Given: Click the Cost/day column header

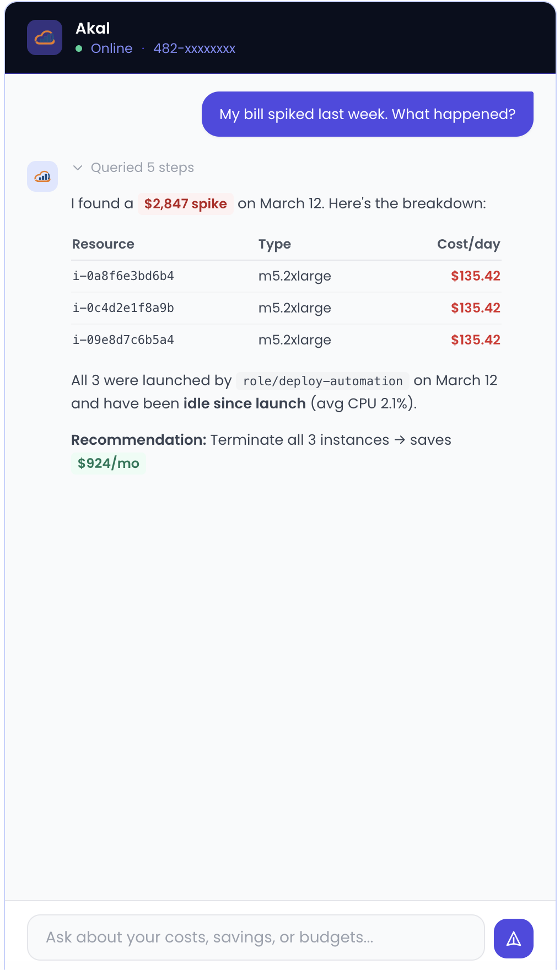Looking at the screenshot, I should (x=469, y=244).
